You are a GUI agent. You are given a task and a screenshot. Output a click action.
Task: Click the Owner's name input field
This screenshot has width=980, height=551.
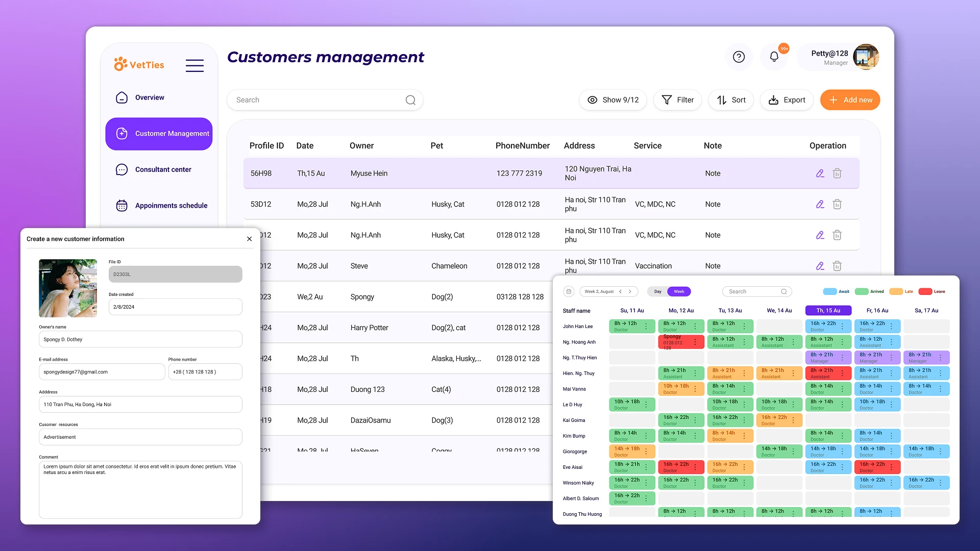click(x=140, y=339)
